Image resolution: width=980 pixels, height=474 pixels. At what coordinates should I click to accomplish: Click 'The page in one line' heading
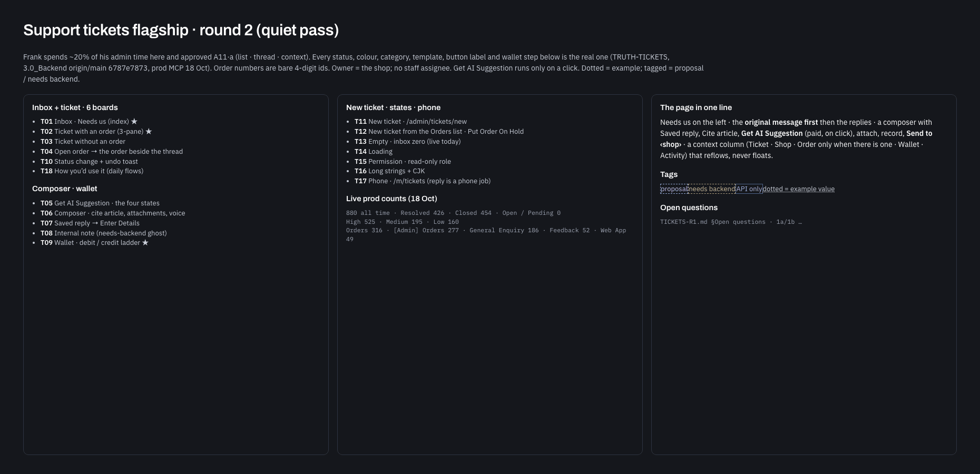[696, 107]
